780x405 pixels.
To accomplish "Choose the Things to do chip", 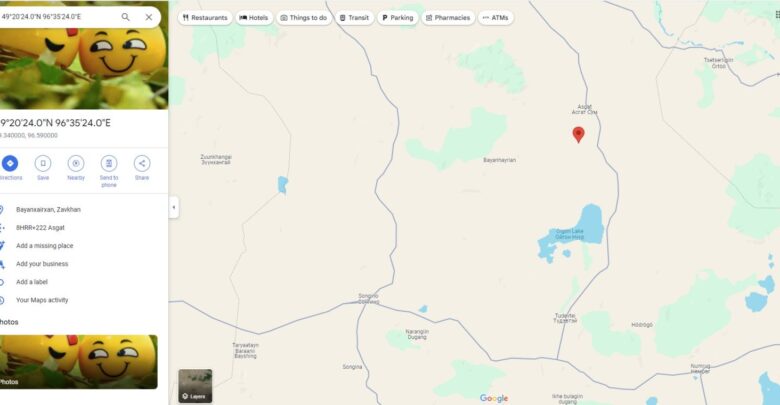I will click(304, 17).
